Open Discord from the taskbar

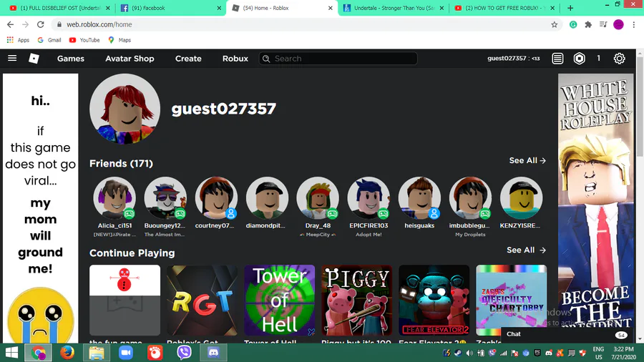click(213, 353)
